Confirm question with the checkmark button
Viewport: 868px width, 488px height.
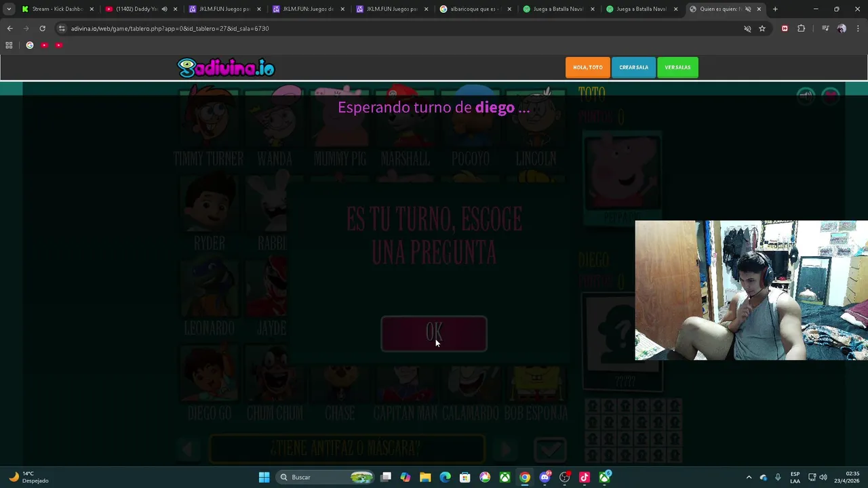[x=549, y=449]
